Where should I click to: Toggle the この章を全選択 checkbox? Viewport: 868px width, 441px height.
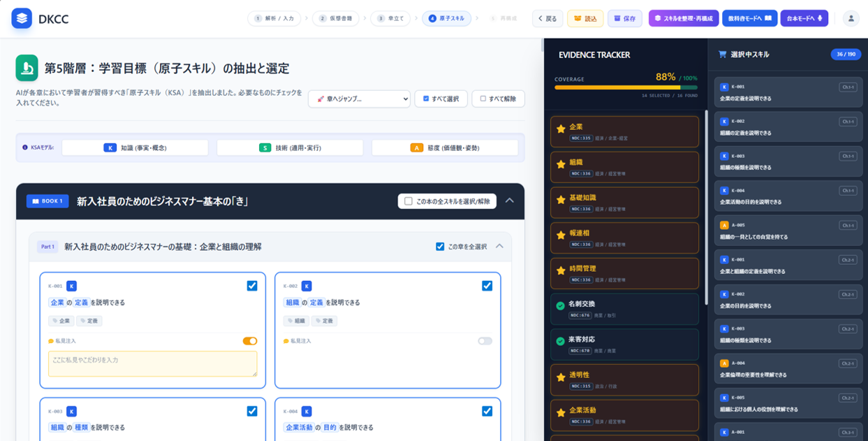[440, 247]
